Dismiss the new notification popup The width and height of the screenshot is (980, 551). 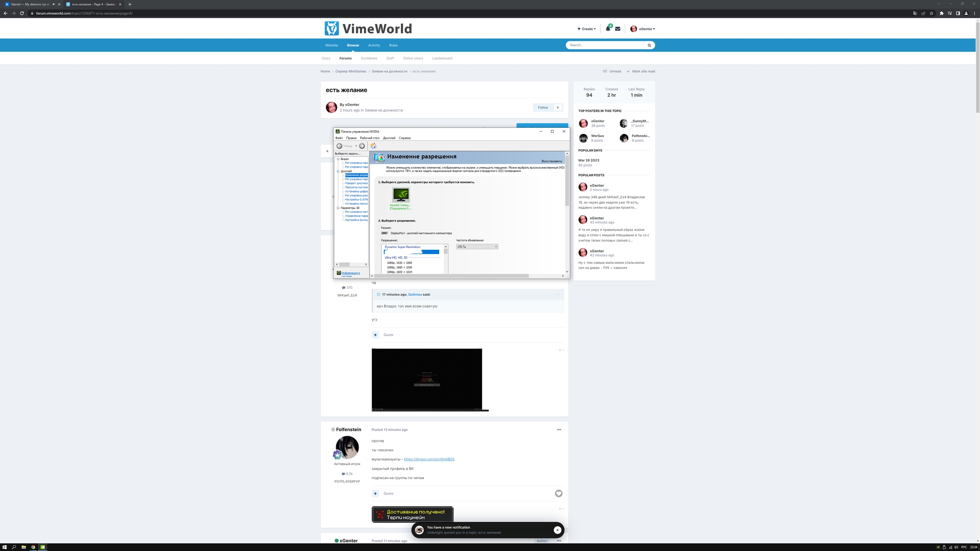pos(557,530)
